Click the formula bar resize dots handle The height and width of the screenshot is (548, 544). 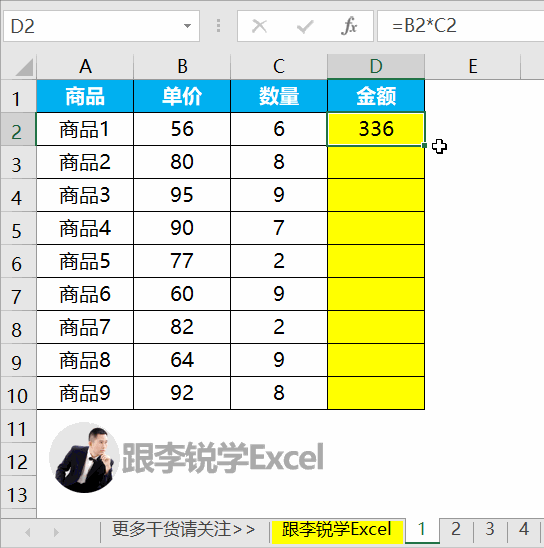click(x=218, y=26)
